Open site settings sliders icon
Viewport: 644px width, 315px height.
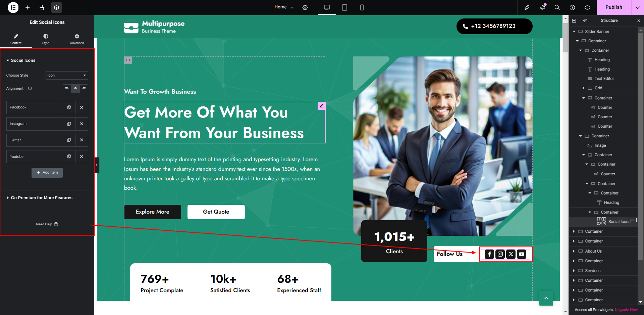pyautogui.click(x=42, y=7)
